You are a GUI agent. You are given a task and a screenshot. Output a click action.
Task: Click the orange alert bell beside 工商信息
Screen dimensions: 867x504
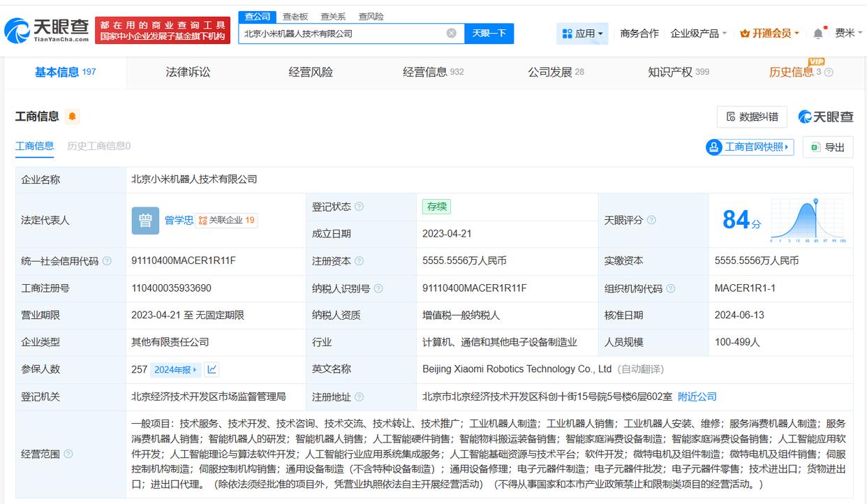point(72,117)
